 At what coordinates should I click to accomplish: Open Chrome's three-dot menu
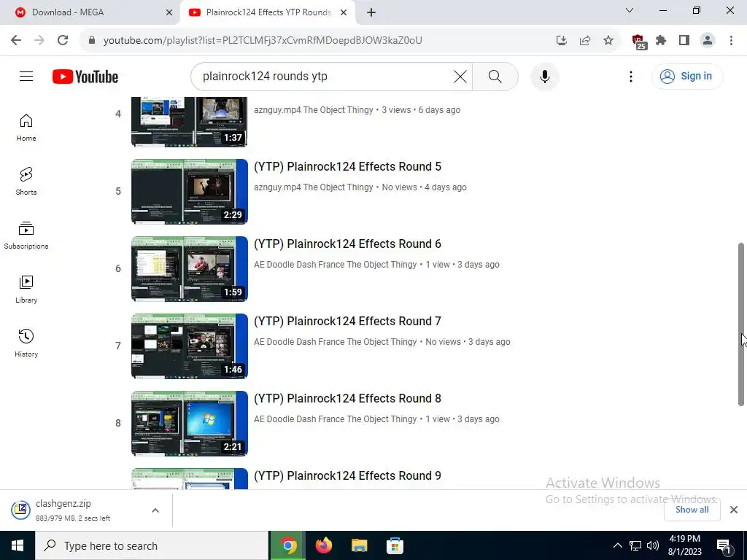click(x=731, y=40)
